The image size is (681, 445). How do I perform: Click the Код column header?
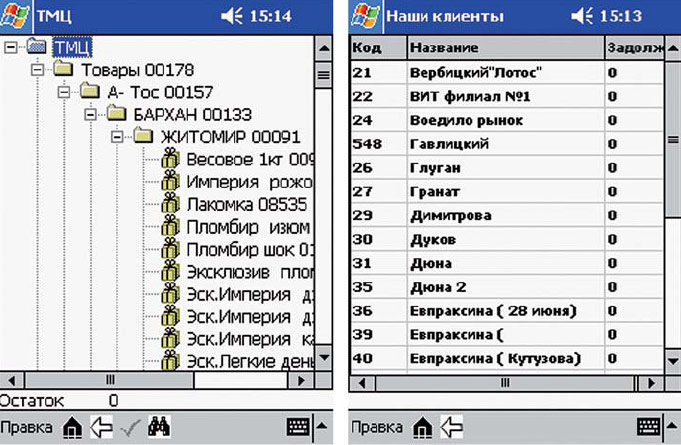(366, 48)
